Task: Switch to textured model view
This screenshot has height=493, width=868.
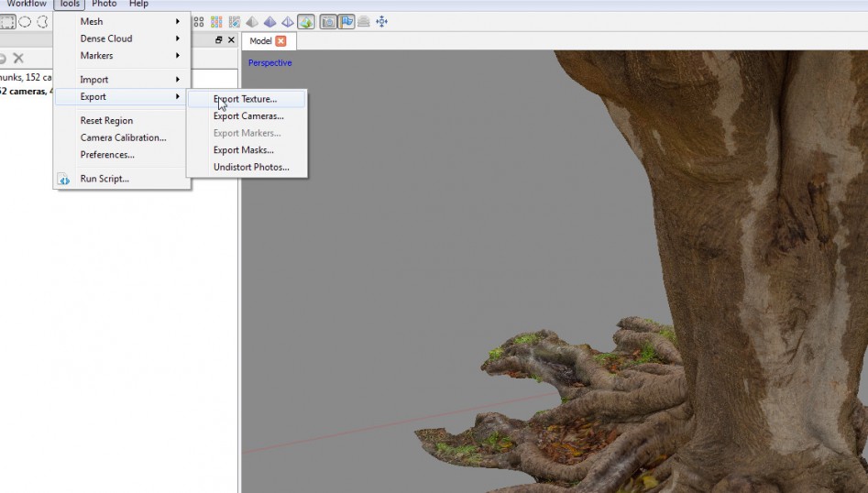Action: click(x=306, y=22)
